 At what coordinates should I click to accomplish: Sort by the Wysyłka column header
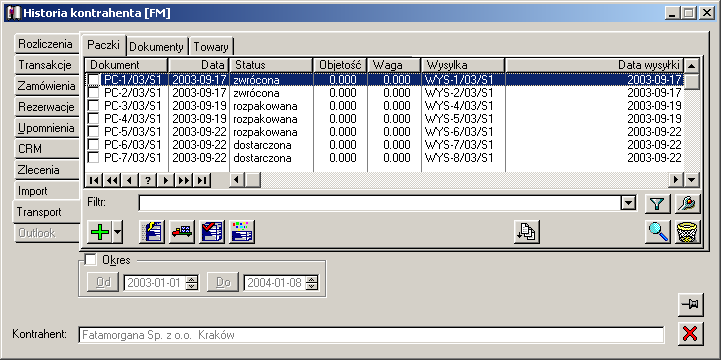(463, 65)
